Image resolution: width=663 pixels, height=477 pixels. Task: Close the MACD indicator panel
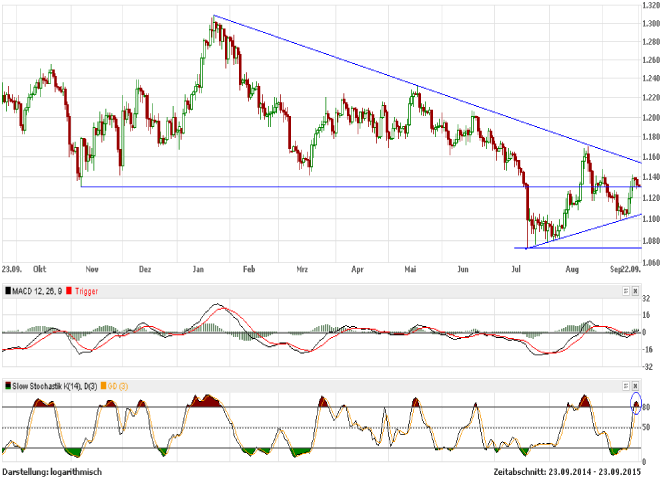coord(636,290)
